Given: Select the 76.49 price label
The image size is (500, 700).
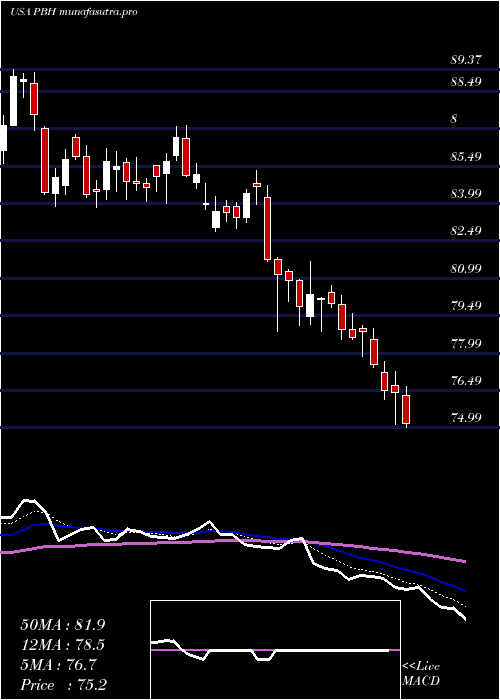Looking at the screenshot, I should [466, 381].
